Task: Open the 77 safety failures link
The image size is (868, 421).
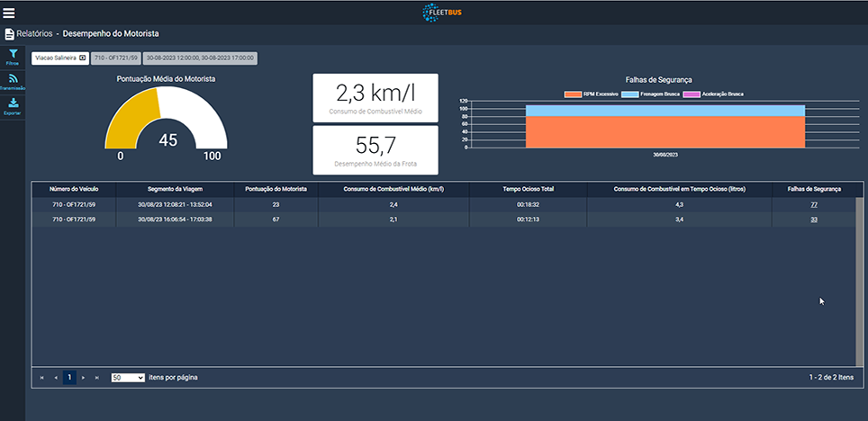Action: [813, 205]
